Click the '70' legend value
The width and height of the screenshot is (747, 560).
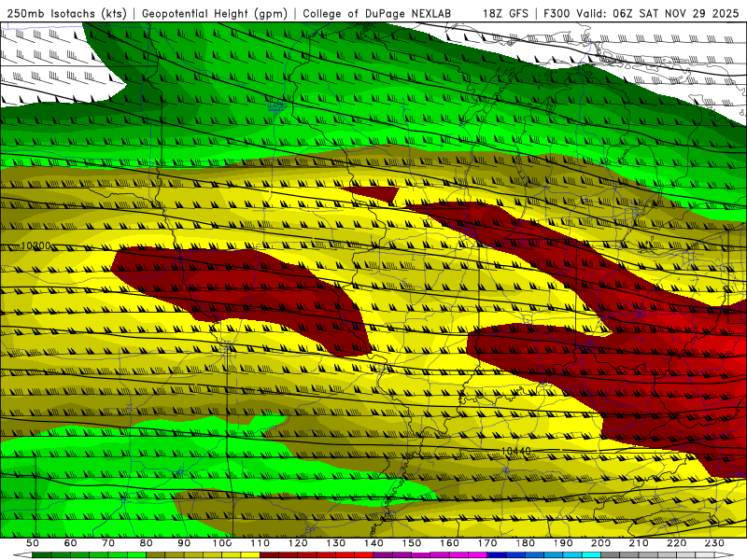coord(108,543)
